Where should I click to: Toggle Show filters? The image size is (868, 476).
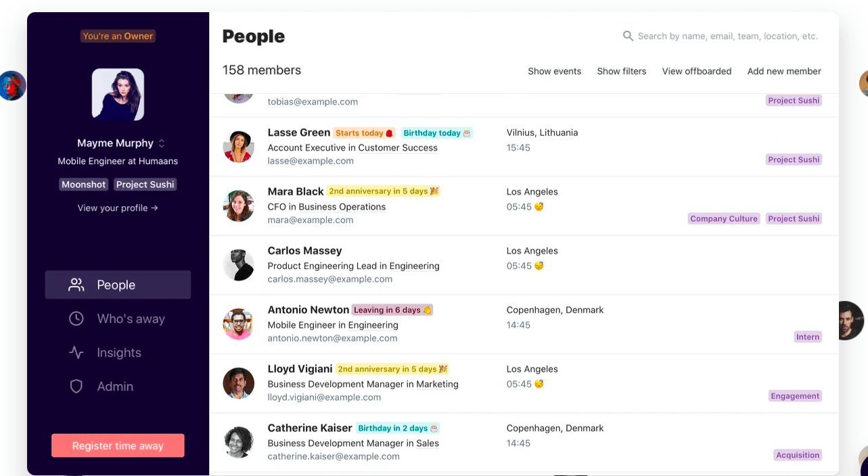tap(621, 71)
